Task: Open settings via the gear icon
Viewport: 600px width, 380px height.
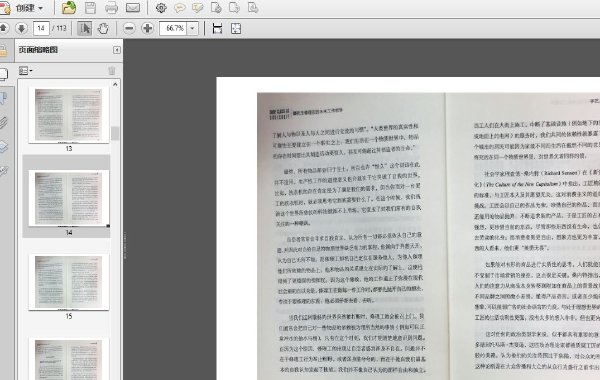Action: [x=161, y=8]
